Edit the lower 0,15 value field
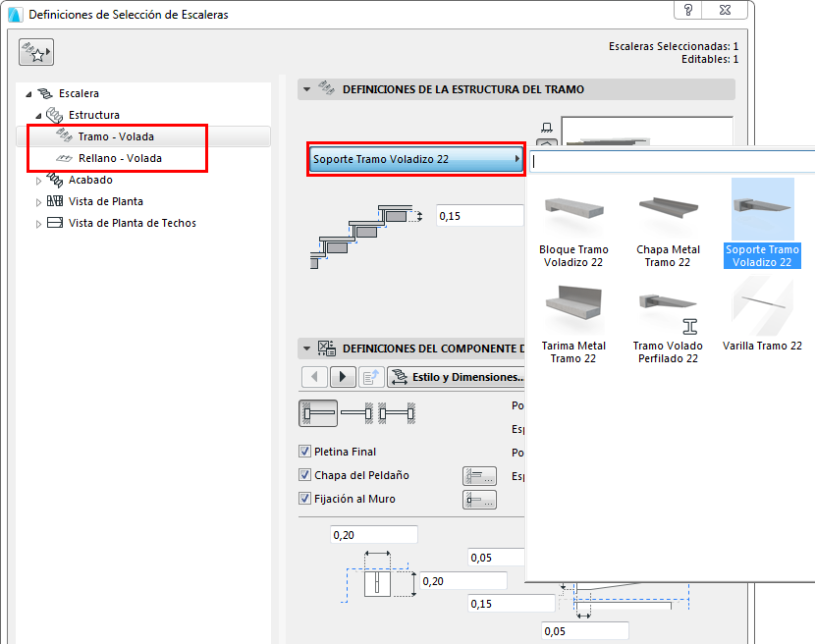This screenshot has width=815, height=644. [512, 604]
